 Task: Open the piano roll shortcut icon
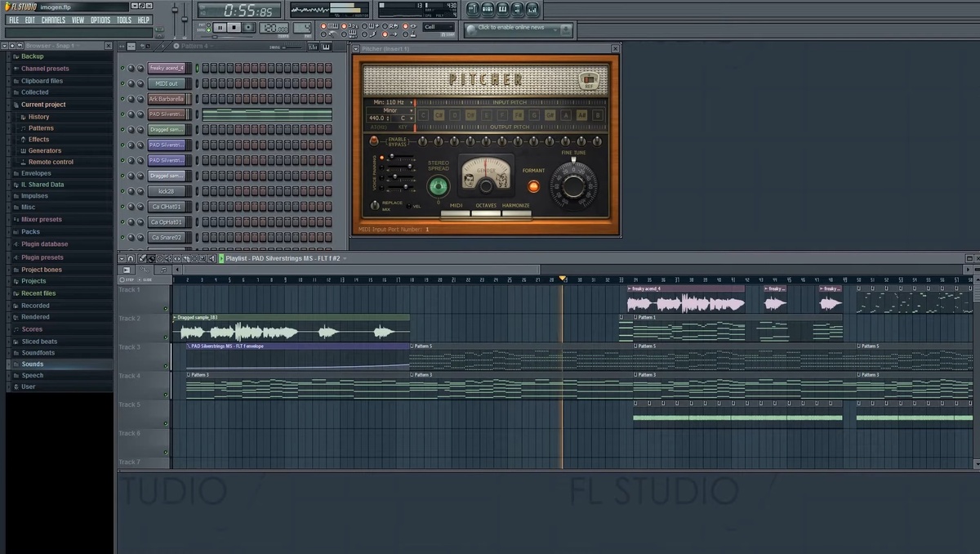pyautogui.click(x=502, y=10)
